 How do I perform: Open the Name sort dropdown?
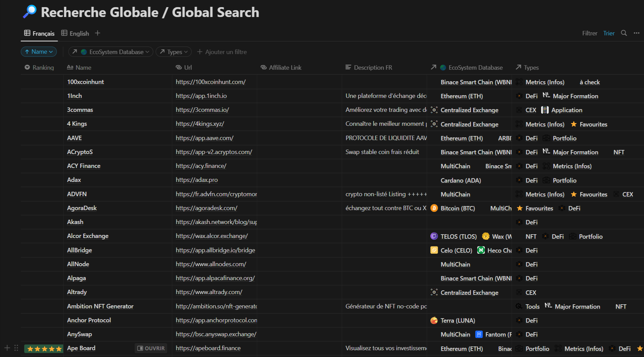(39, 52)
